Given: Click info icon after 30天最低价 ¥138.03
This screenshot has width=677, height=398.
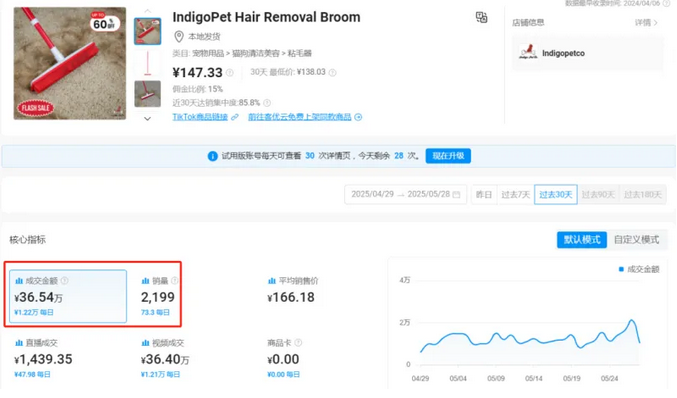Looking at the screenshot, I should tap(332, 73).
